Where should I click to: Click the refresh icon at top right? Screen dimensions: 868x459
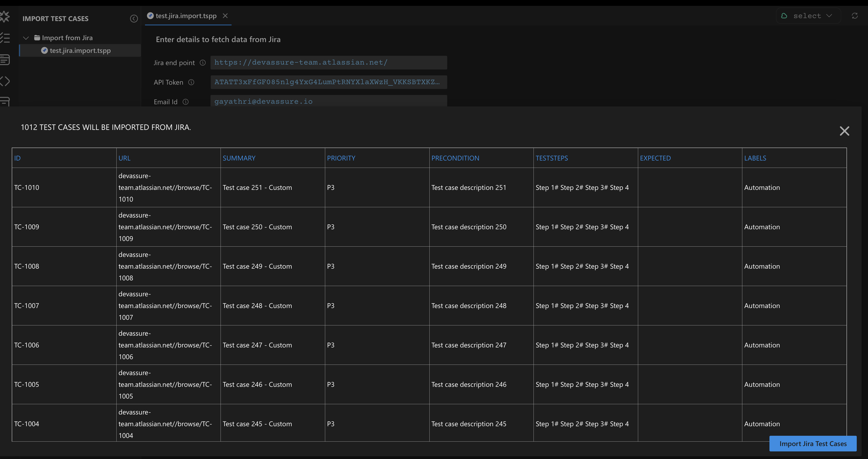coord(855,16)
